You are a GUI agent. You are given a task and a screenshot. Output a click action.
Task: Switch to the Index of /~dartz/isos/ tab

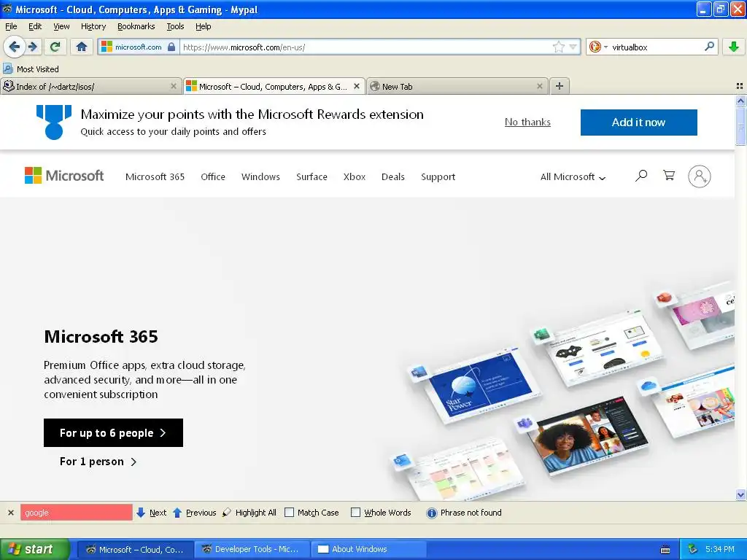(90, 86)
